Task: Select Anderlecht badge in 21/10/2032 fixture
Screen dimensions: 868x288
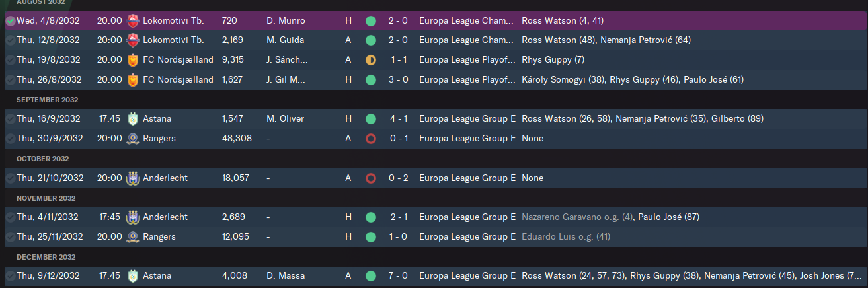Action: tap(134, 178)
